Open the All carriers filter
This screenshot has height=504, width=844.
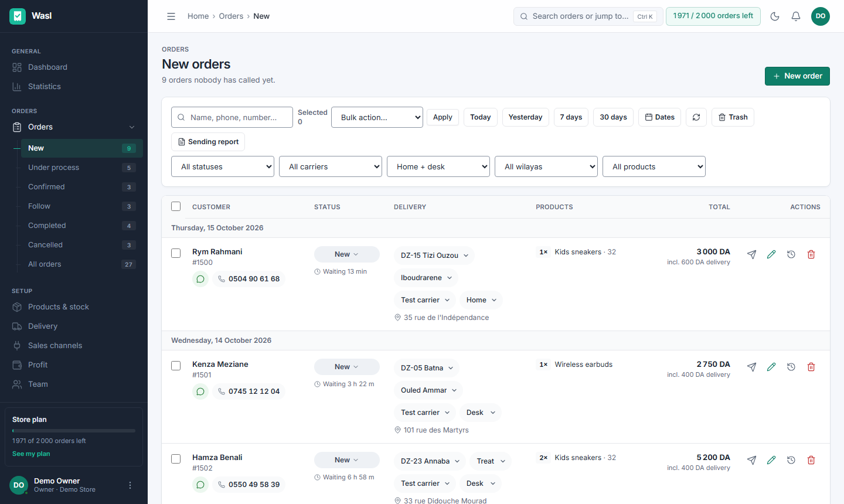tap(331, 166)
